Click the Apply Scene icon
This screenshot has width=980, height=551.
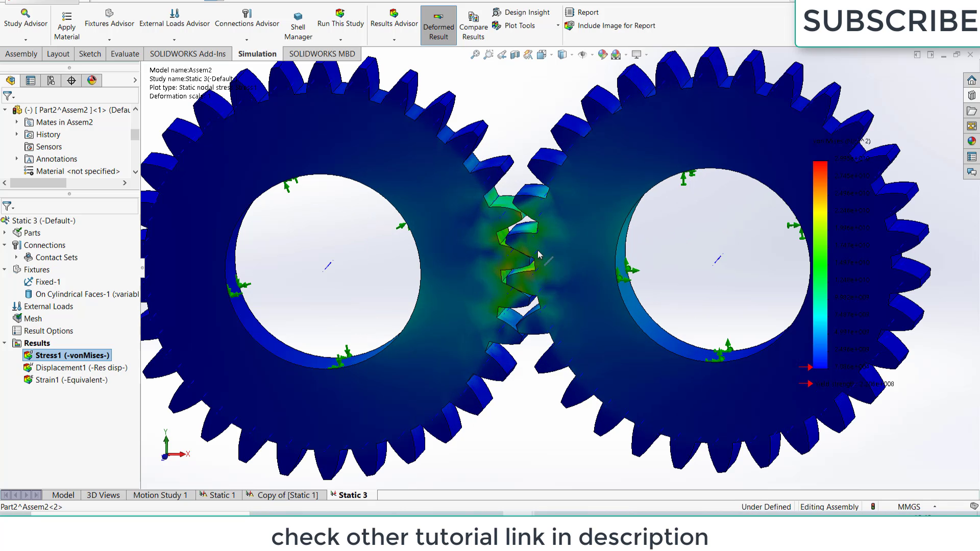616,55
